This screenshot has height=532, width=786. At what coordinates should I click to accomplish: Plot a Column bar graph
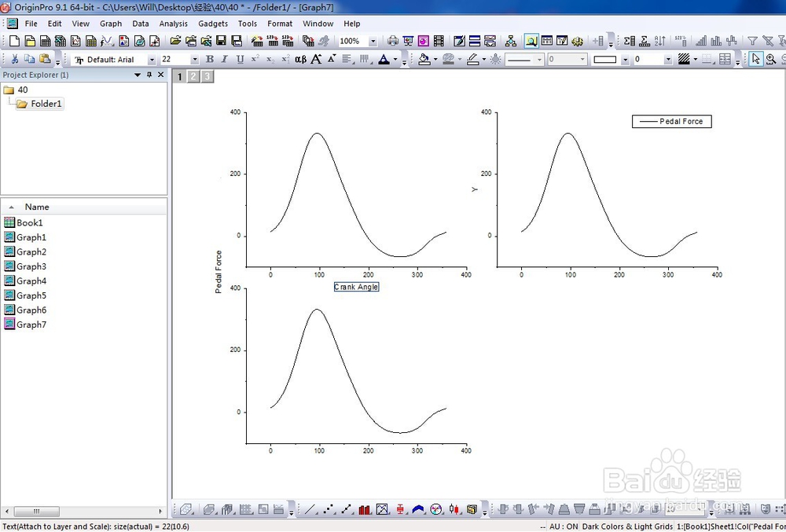(x=365, y=509)
